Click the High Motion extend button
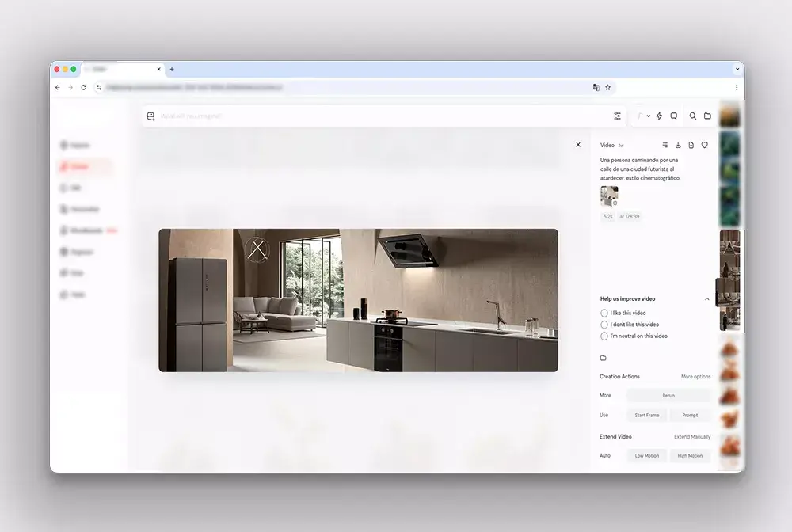 coord(689,455)
